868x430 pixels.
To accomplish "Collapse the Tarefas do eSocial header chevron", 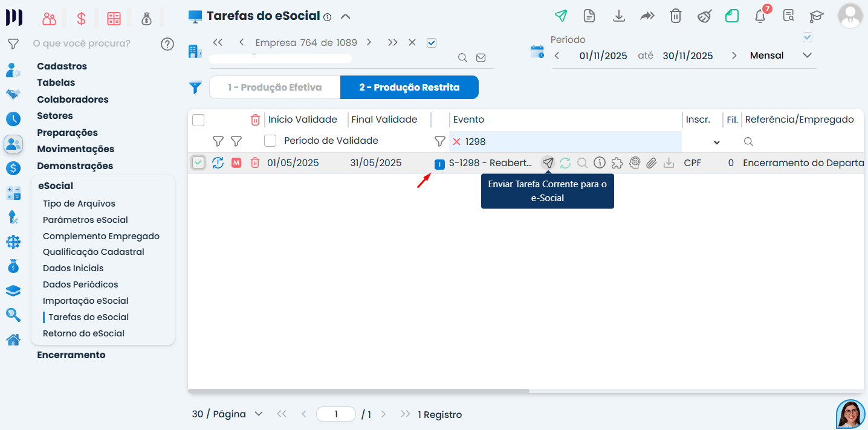I will pos(345,16).
